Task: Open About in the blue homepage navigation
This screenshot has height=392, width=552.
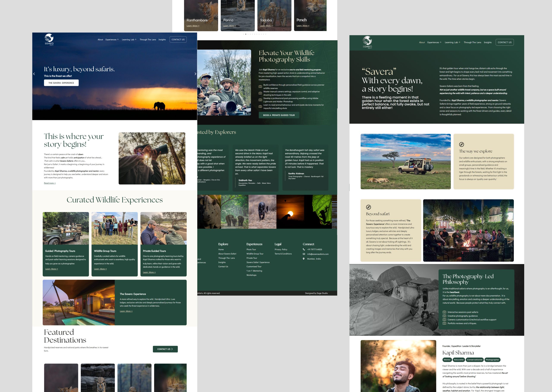Action: (100, 40)
